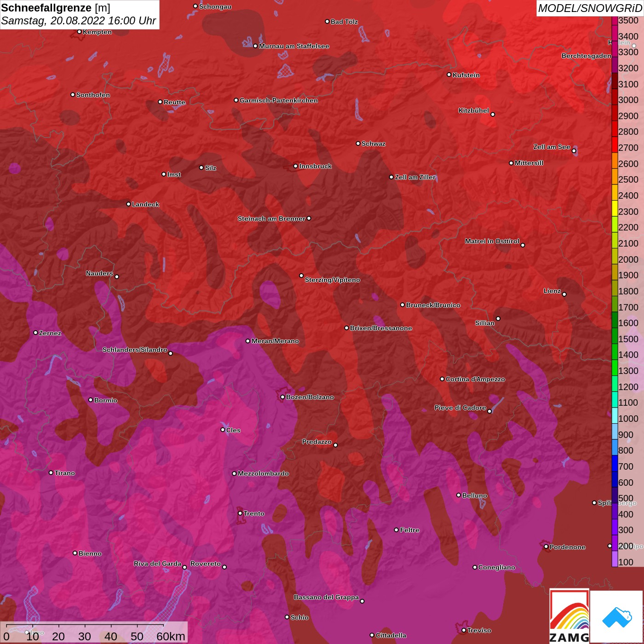The image size is (644, 644).
Task: Select the Meran/Merano label
Action: click(275, 341)
